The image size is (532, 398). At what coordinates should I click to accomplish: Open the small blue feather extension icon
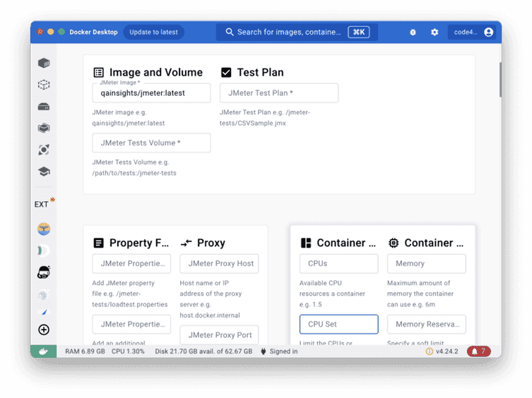click(x=44, y=312)
